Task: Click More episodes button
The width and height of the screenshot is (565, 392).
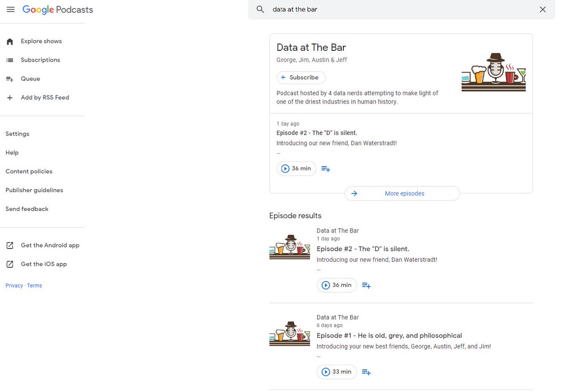Action: (x=402, y=193)
